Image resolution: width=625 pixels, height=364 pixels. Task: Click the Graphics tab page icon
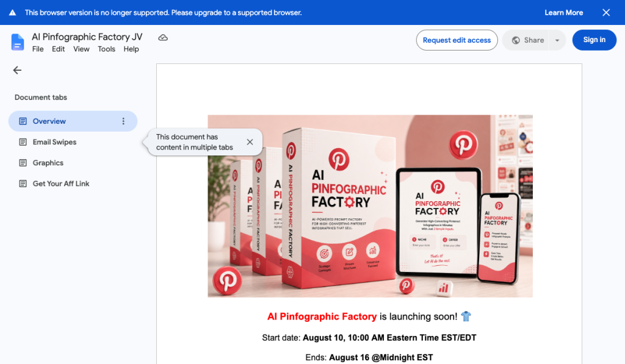tap(23, 163)
